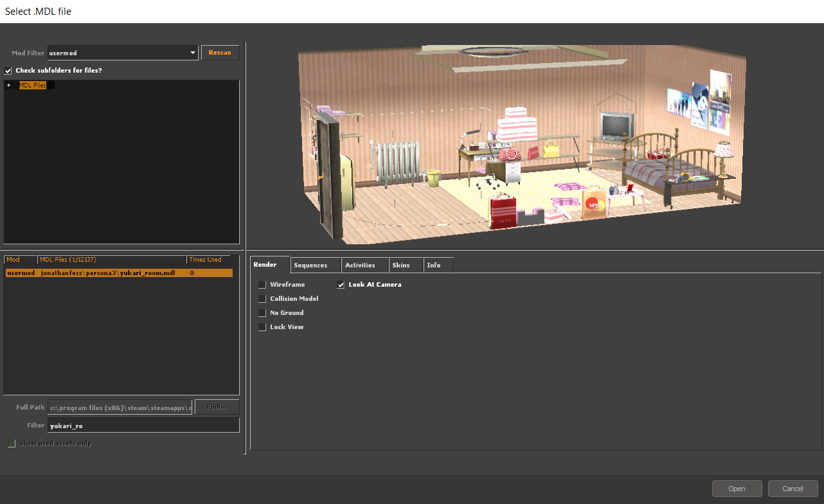
Task: Select the yukari_room.mdl list row
Action: point(118,273)
